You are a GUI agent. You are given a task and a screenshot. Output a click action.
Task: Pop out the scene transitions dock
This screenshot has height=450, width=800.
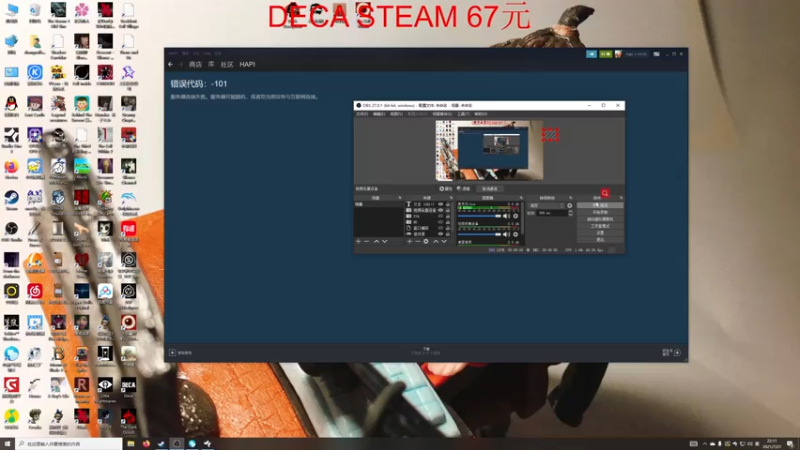click(570, 198)
